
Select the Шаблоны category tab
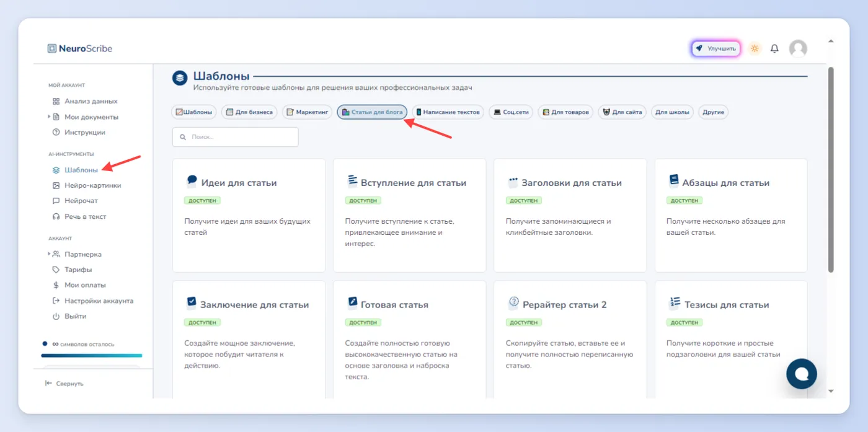click(194, 112)
